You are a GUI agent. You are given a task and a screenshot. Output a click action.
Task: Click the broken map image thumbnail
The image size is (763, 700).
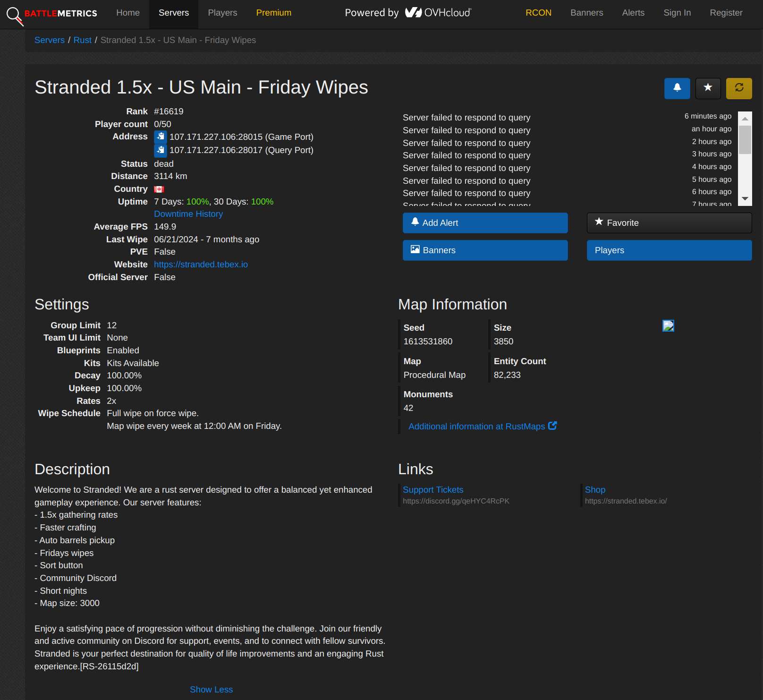pos(668,326)
